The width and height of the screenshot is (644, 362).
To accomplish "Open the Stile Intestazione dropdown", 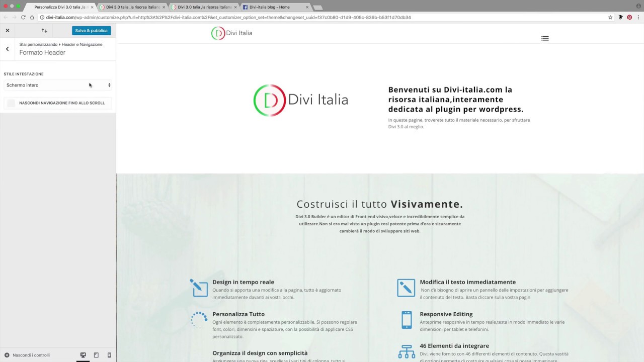I will click(58, 85).
